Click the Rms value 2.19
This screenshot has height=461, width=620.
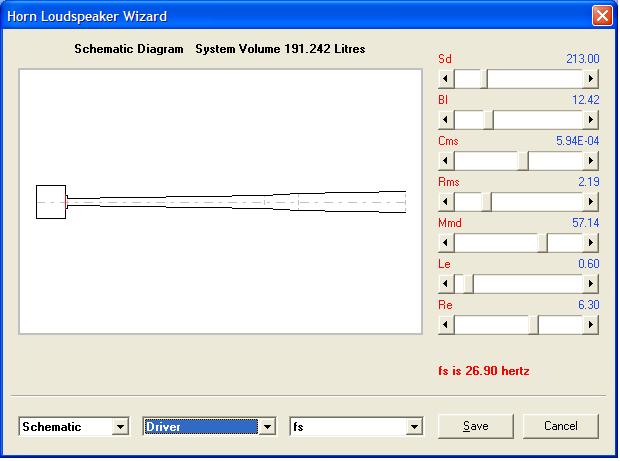coord(589,182)
